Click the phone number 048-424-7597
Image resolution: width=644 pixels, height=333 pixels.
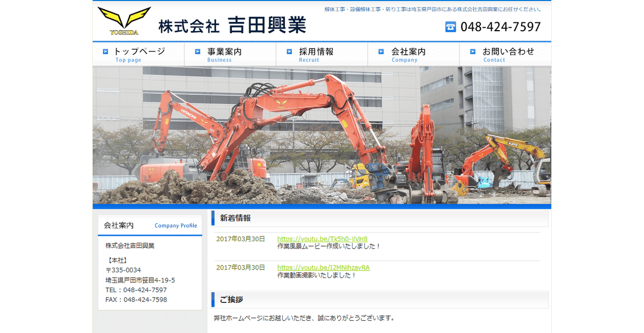point(499,26)
